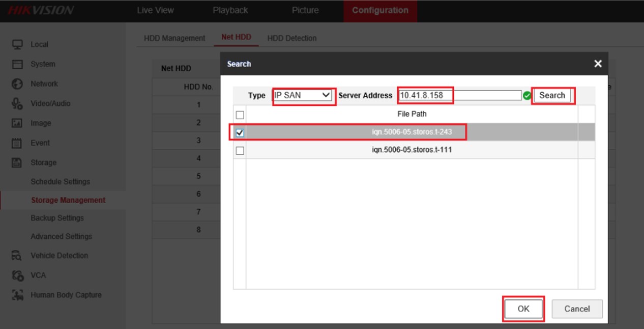Click the Server Address input field
Screen dimensions: 644x329
[460, 95]
